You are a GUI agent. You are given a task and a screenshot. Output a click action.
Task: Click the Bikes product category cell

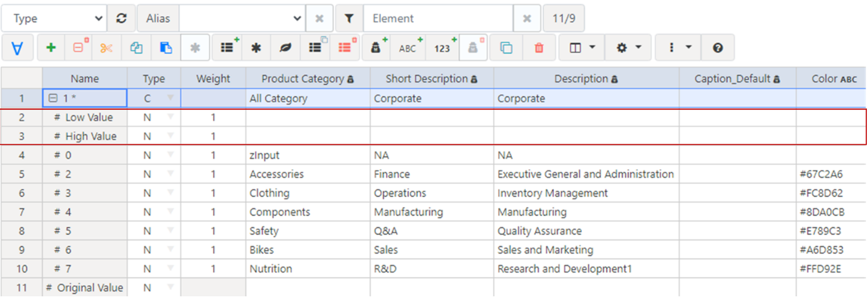[x=308, y=250]
